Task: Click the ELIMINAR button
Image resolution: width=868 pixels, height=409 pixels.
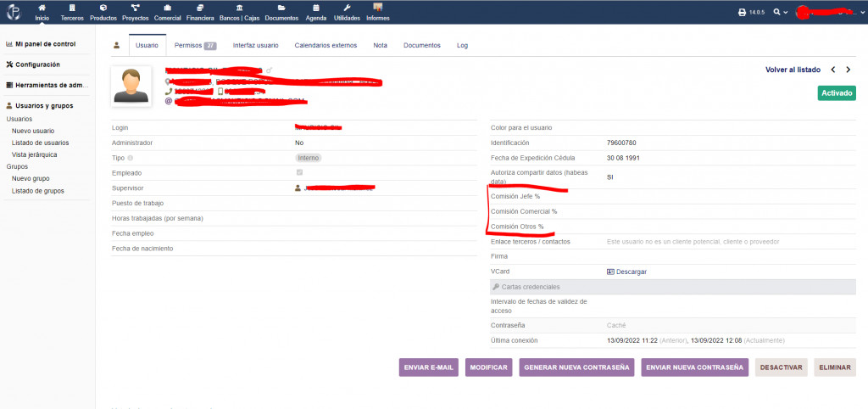Action: tap(835, 367)
